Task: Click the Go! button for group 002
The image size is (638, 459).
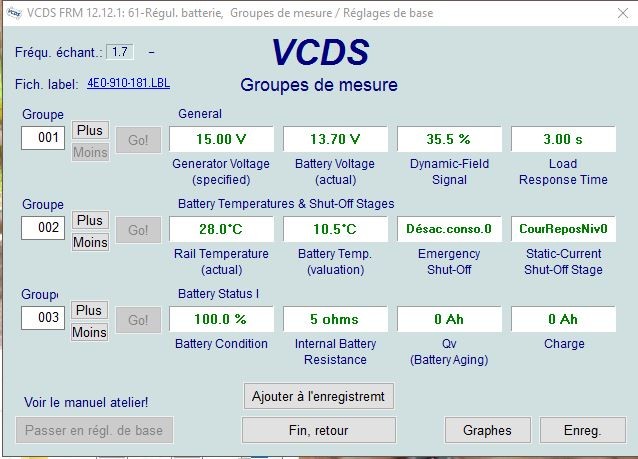Action: [x=138, y=230]
